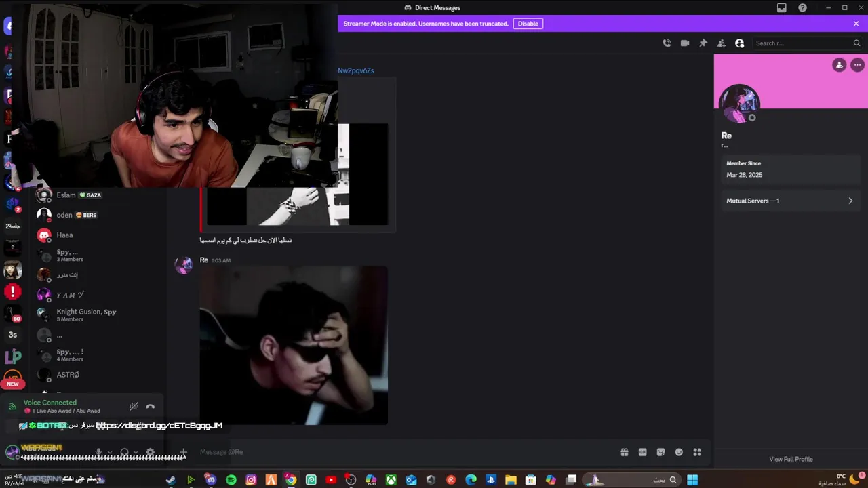Start a video call with Re
The height and width of the screenshot is (488, 868).
[x=685, y=43]
